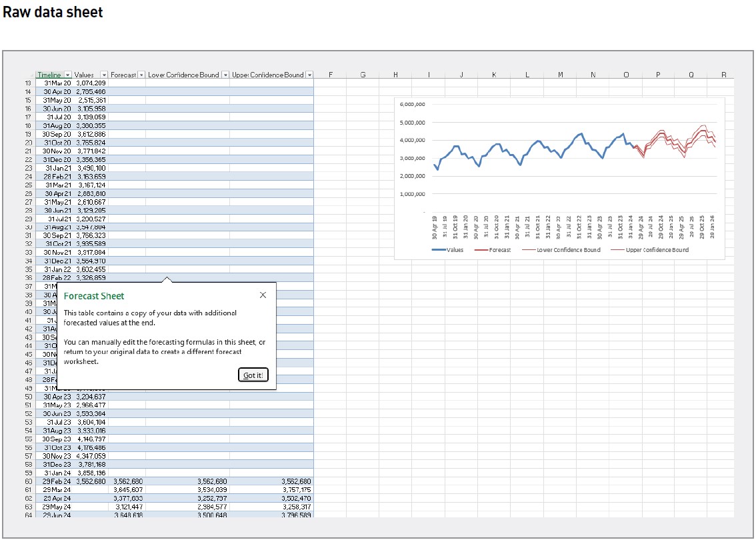Image resolution: width=756 pixels, height=554 pixels.
Task: Click the Got it! button
Action: coord(253,375)
